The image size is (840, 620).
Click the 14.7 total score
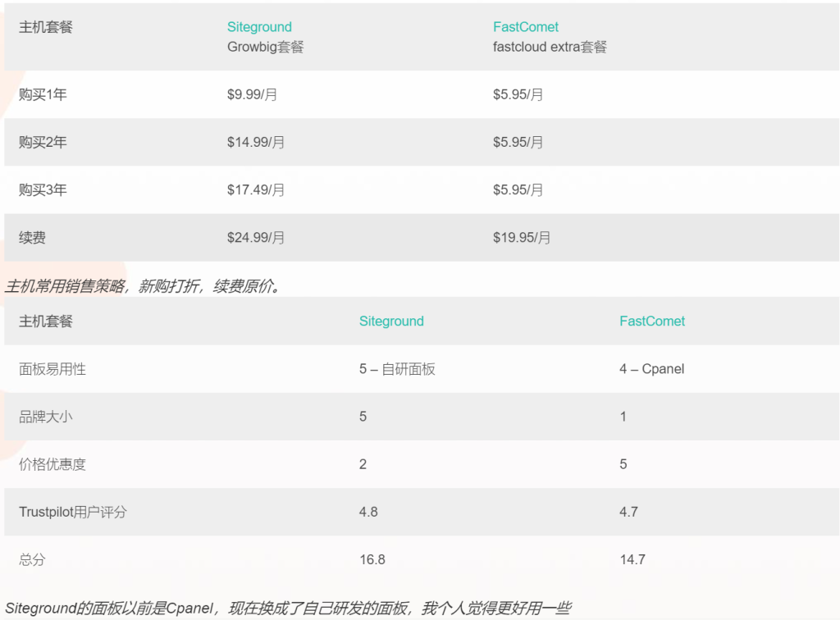(632, 559)
